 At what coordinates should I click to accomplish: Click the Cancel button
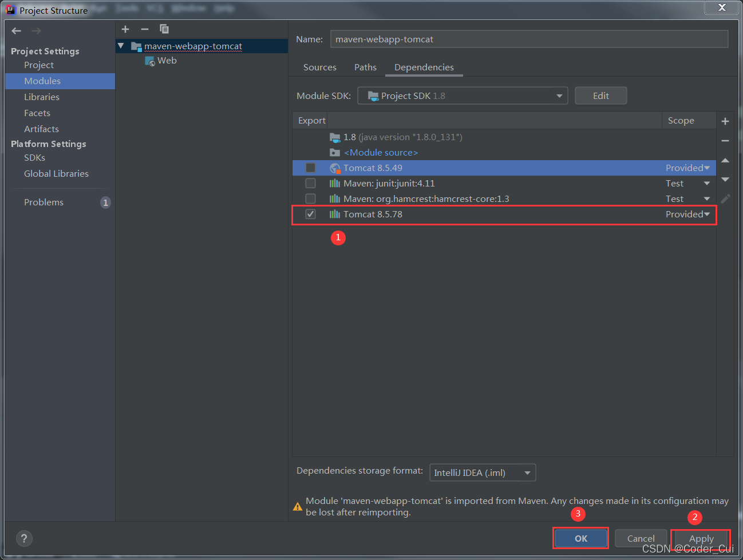click(x=641, y=538)
